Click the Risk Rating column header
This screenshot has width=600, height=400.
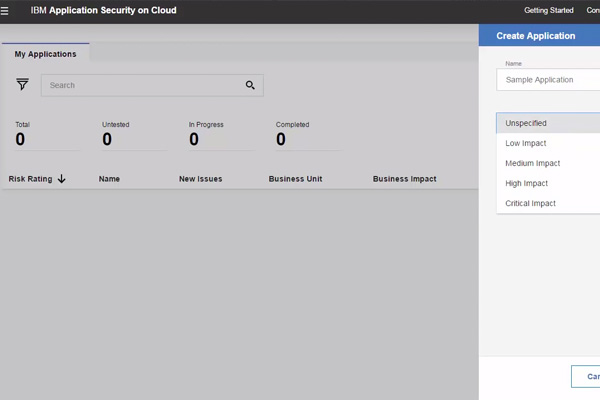tap(30, 179)
